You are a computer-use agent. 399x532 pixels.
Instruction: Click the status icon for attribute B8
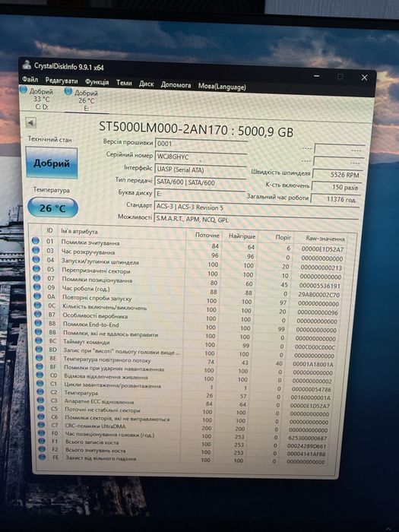coord(39,323)
